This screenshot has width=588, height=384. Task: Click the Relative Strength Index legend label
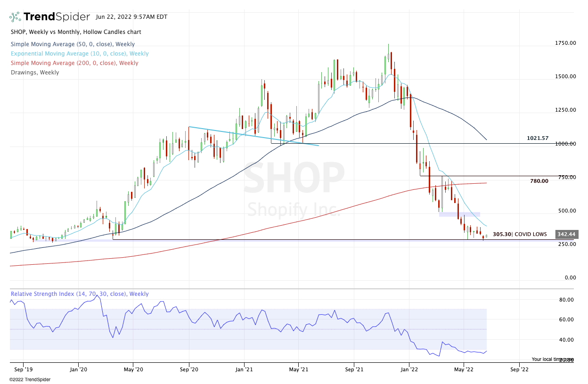coord(80,294)
